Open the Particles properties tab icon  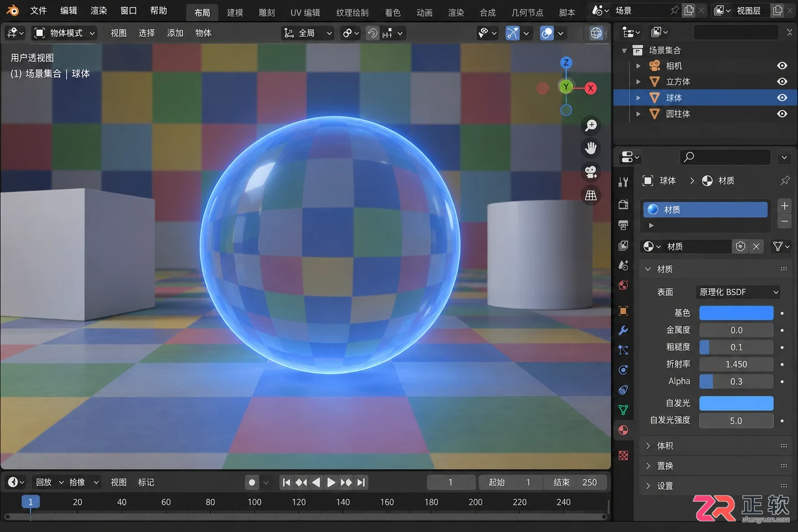pyautogui.click(x=623, y=350)
